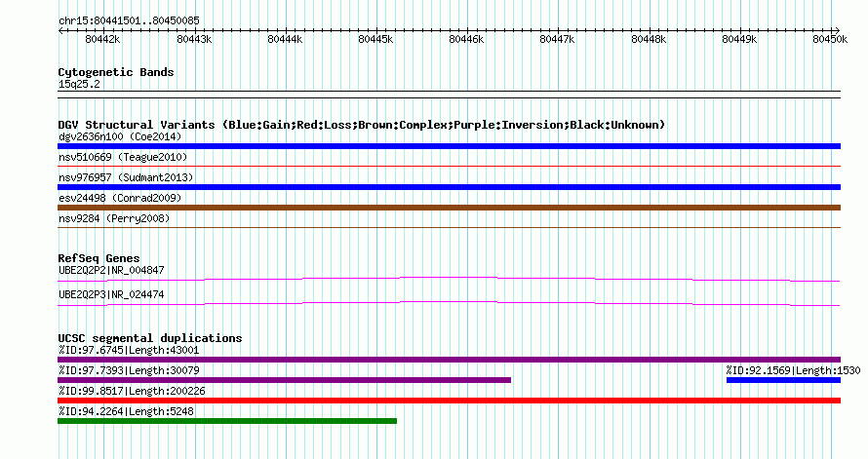Open variant label nsv976957 (Sudmant2013)
The width and height of the screenshot is (868, 459).
click(x=126, y=177)
